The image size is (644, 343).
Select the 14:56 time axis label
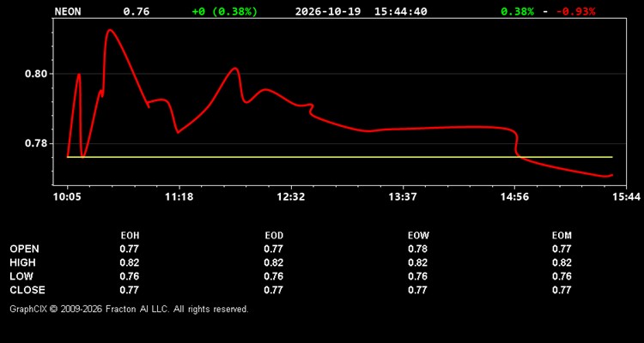(x=514, y=197)
